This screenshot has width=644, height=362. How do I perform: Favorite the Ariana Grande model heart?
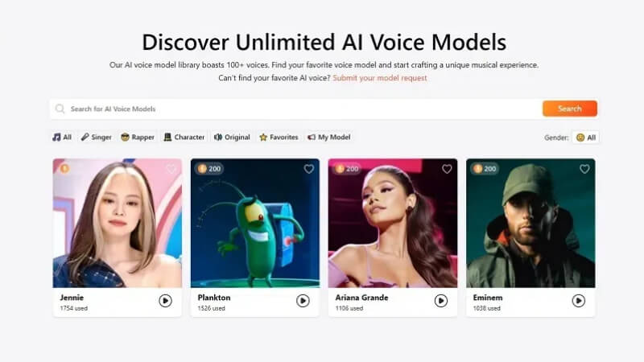tap(447, 169)
